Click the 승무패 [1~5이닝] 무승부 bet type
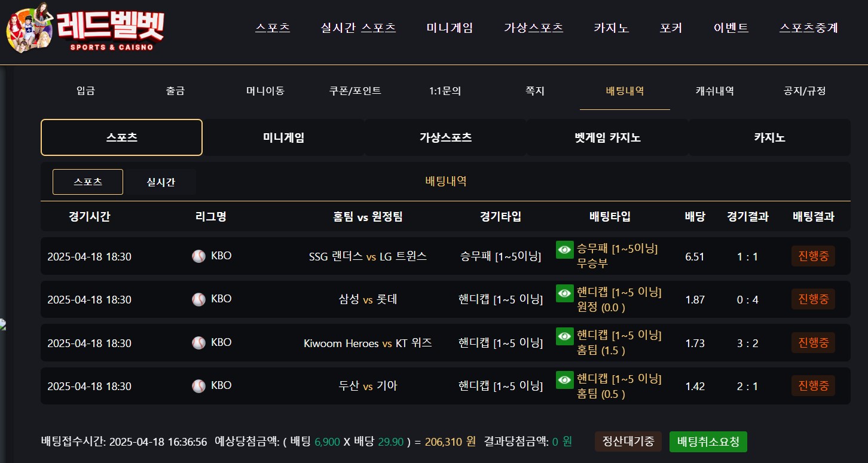The image size is (868, 463). 618,256
